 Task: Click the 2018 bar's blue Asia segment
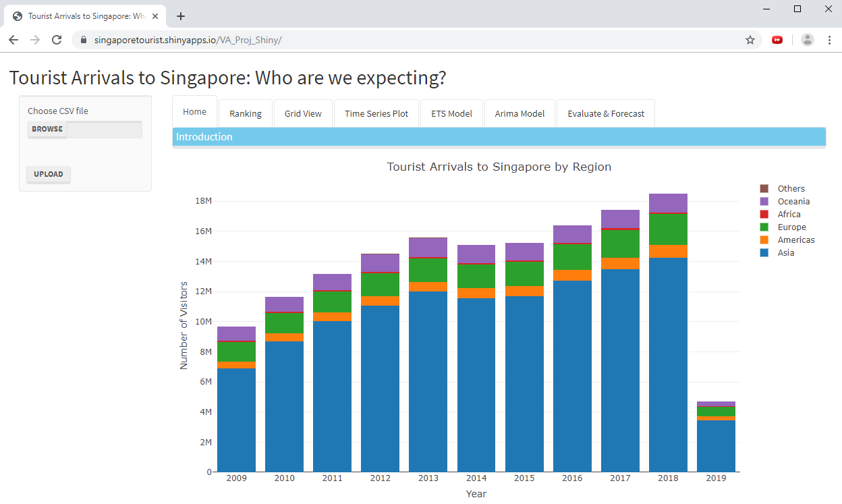coord(668,364)
